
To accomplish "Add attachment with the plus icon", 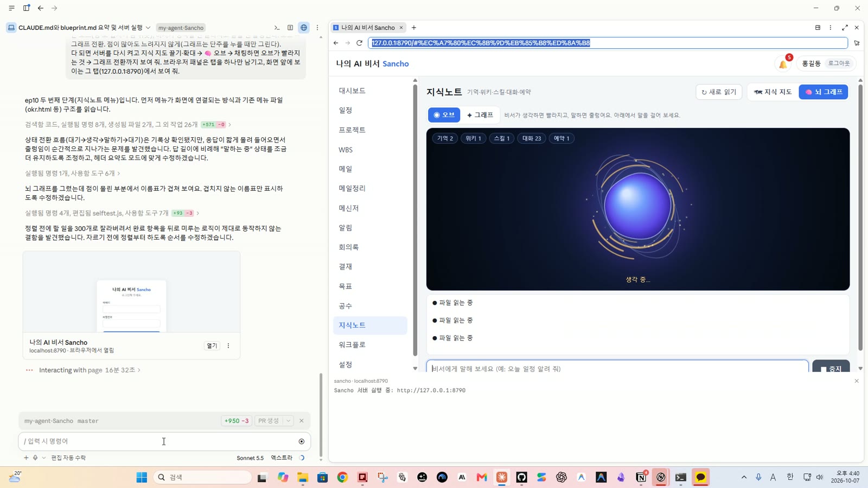I will click(26, 458).
